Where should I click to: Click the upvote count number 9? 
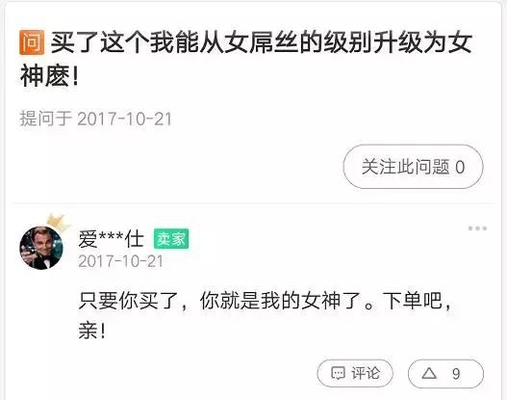pos(456,374)
